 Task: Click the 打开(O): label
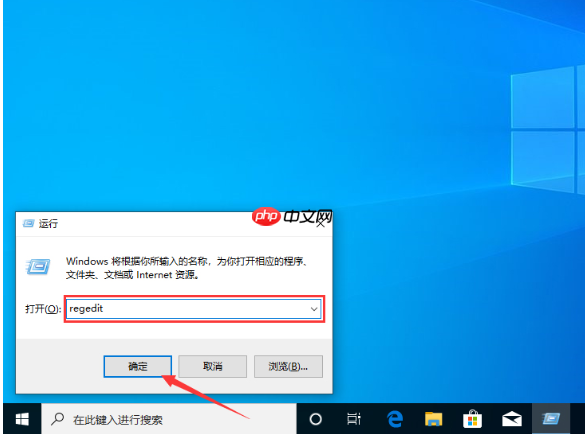pyautogui.click(x=43, y=309)
